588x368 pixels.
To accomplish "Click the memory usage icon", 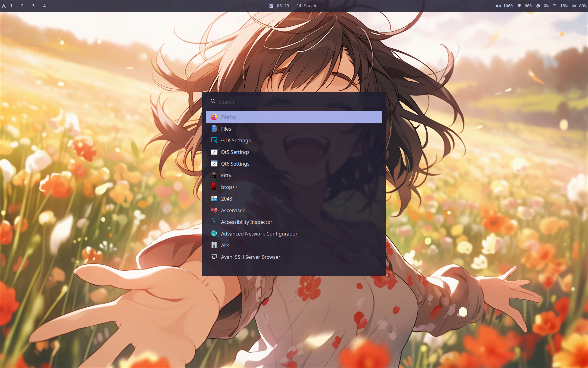I will click(x=554, y=6).
